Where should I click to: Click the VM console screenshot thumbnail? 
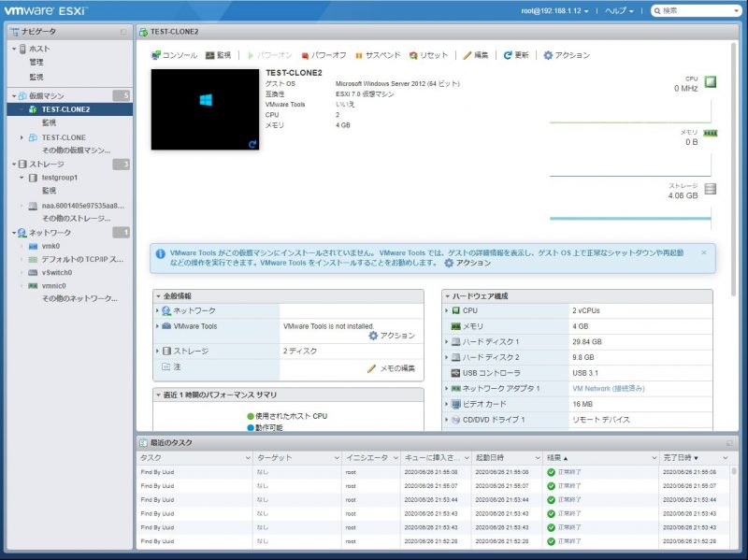(205, 109)
